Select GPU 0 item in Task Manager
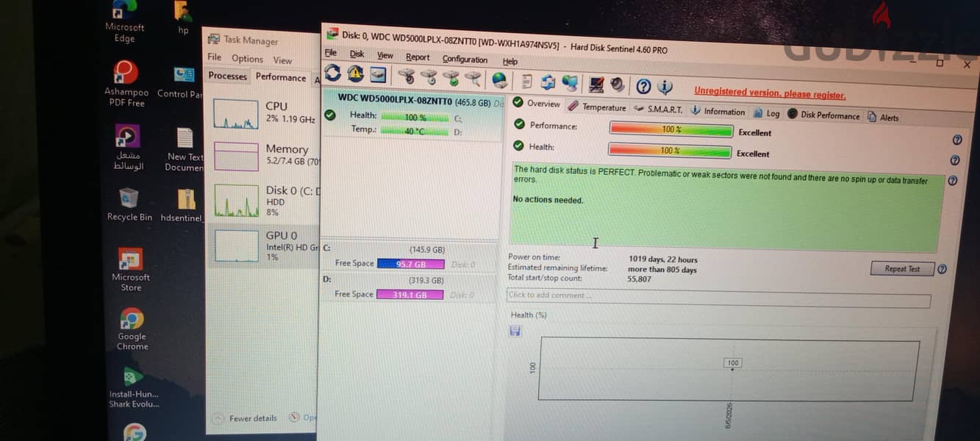Image resolution: width=980 pixels, height=441 pixels. pos(263,245)
